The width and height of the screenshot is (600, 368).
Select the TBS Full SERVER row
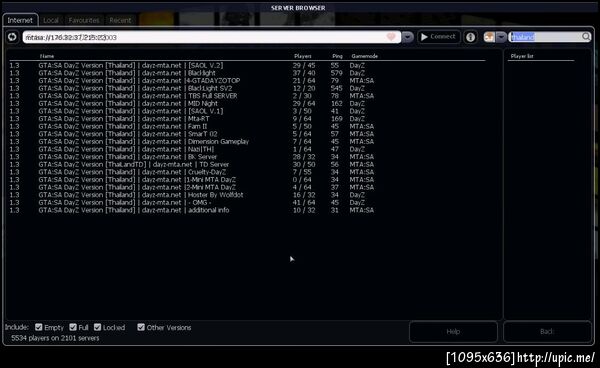pyautogui.click(x=247, y=96)
